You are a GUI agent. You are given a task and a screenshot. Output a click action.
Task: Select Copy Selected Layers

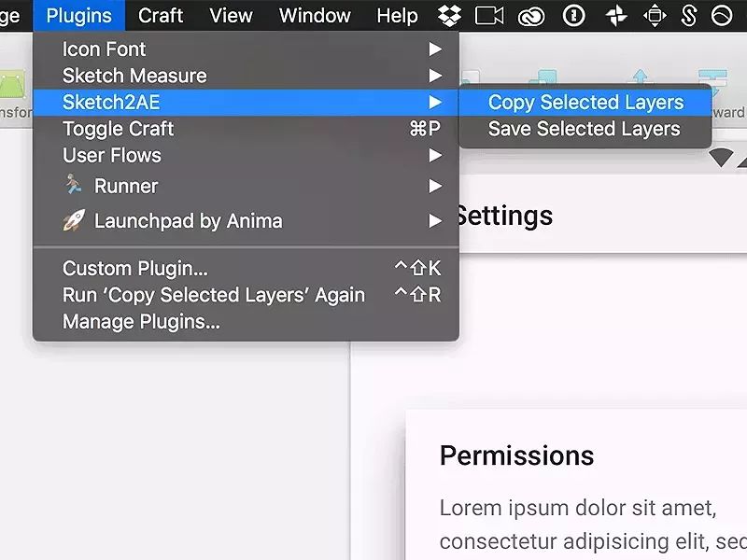(x=585, y=103)
